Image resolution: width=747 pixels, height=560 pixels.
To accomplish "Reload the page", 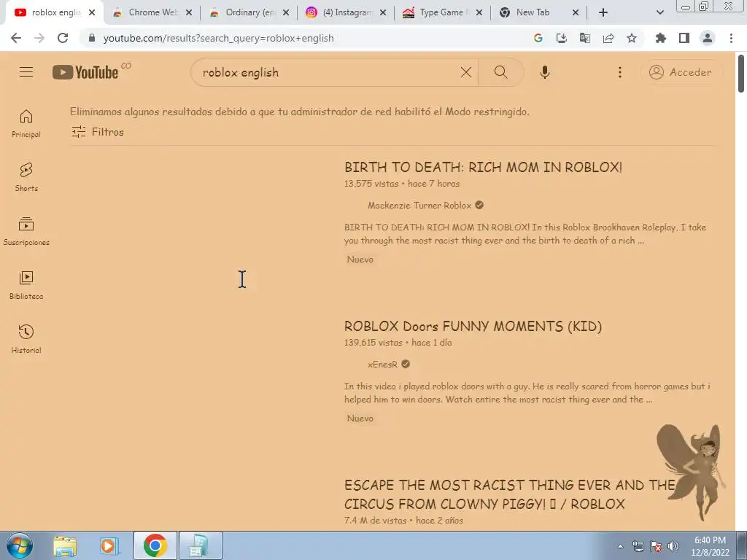I will pos(63,38).
